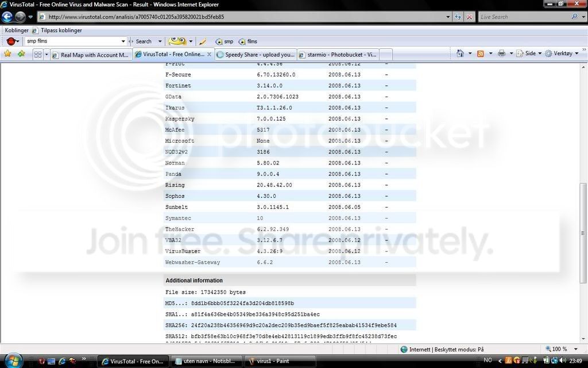Stop loading with the red X icon
Image resolution: width=588 pixels, height=368 pixels.
tap(469, 17)
